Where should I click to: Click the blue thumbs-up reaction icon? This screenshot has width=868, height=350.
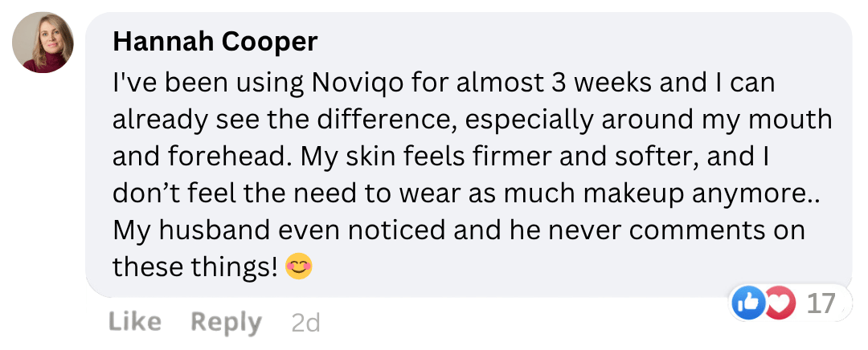pos(748,303)
